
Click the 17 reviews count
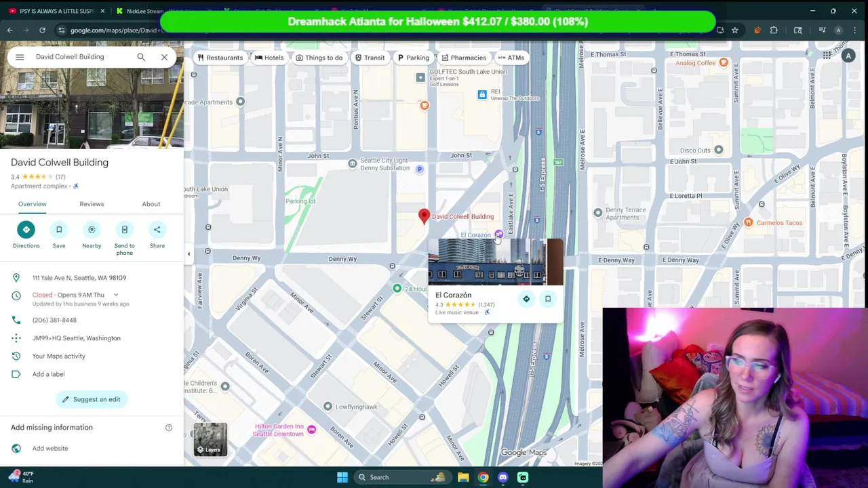pyautogui.click(x=60, y=177)
